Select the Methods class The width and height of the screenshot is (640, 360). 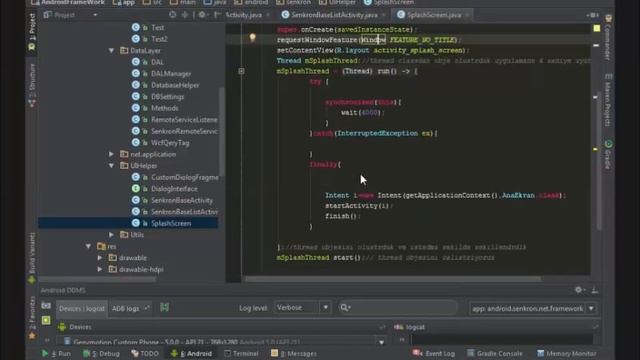[164, 108]
